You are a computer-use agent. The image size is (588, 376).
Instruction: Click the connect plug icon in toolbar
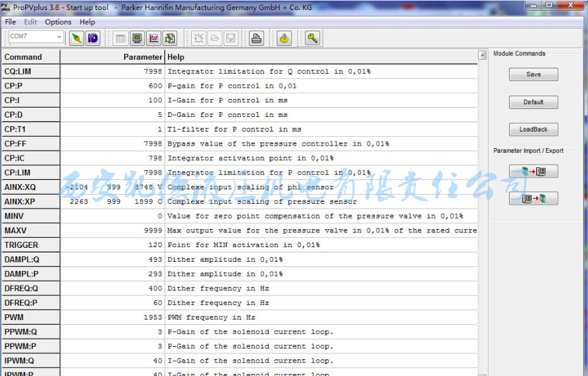click(76, 38)
